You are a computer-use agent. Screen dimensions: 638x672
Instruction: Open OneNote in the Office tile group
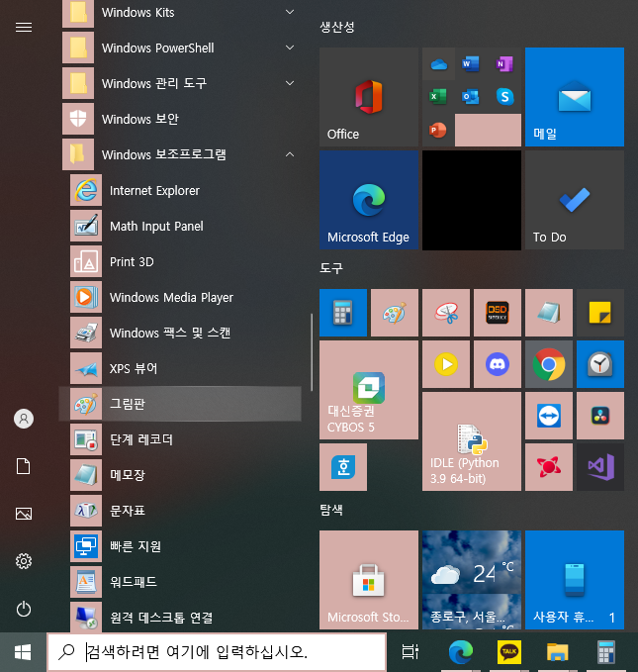point(504,64)
